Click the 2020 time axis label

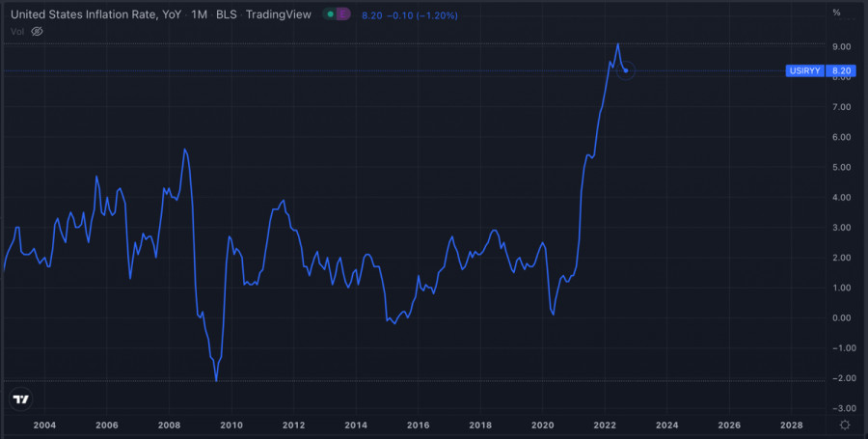coord(542,425)
